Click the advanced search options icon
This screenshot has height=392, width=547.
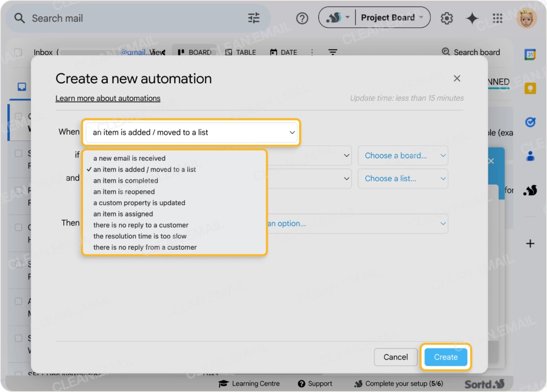[x=254, y=18]
